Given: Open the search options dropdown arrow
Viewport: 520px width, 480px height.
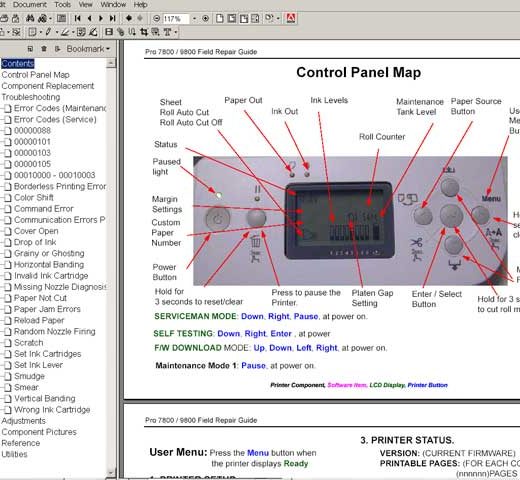Looking at the screenshot, I should click(50, 19).
